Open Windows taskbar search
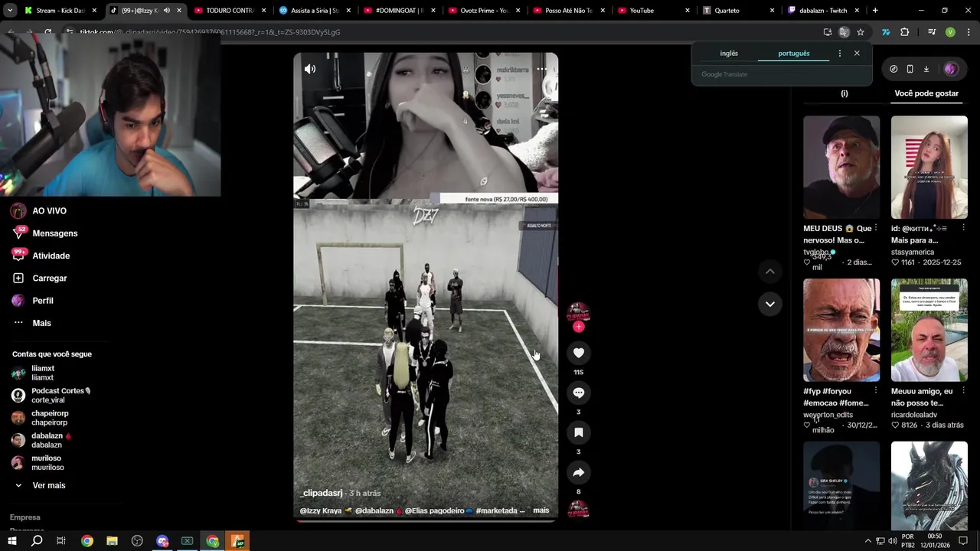This screenshot has width=980, height=551. point(37,541)
